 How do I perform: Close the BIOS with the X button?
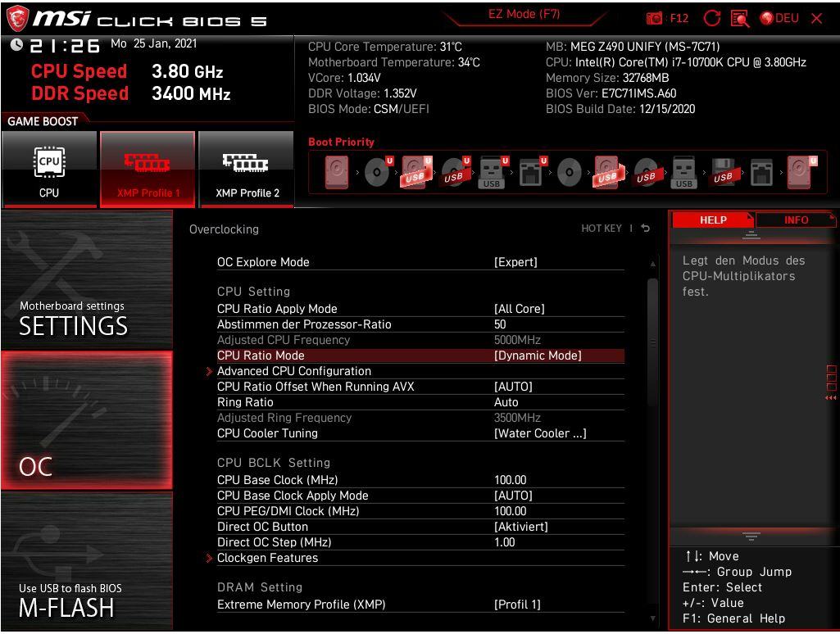click(816, 18)
